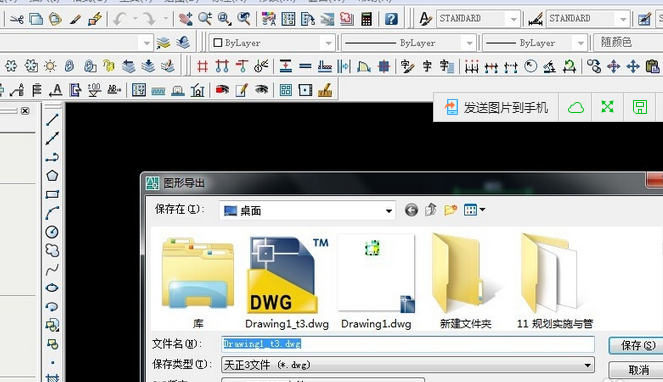Image resolution: width=663 pixels, height=382 pixels.
Task: Select the Circle draw tool
Action: [52, 232]
